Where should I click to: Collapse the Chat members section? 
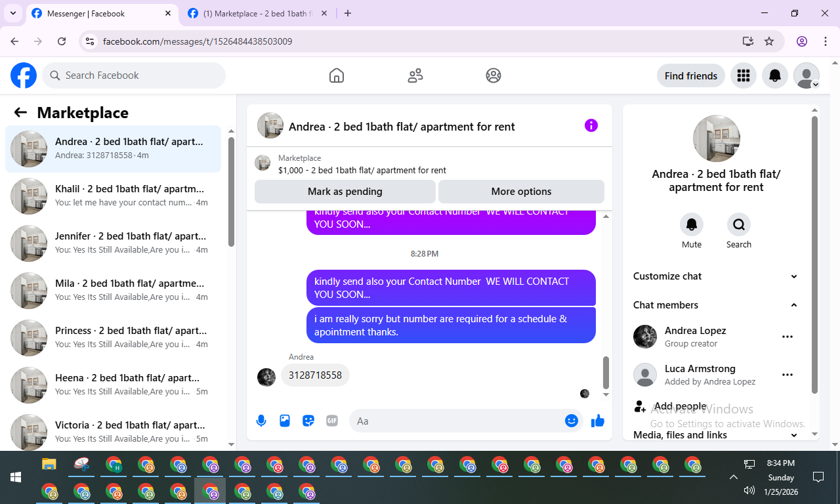pyautogui.click(x=715, y=305)
